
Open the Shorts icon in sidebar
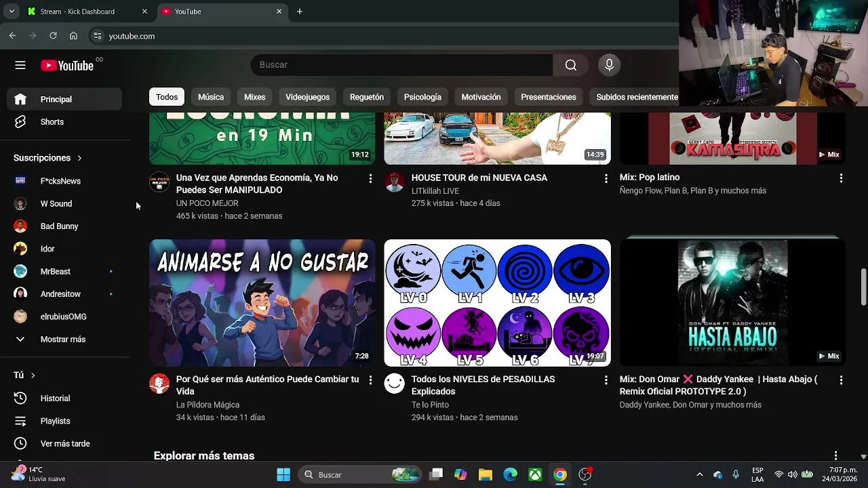20,122
